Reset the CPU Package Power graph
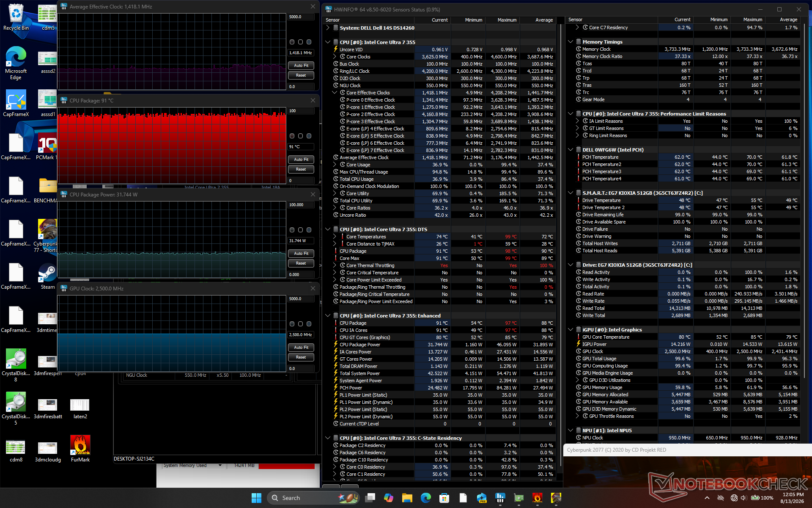This screenshot has width=812, height=508. [x=301, y=263]
